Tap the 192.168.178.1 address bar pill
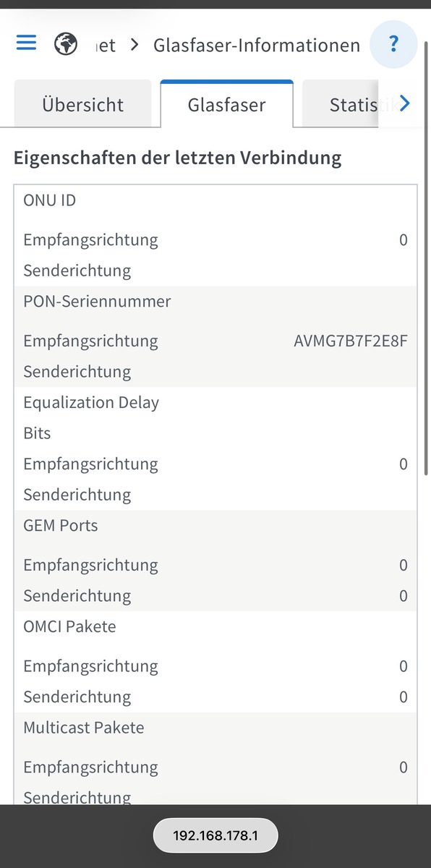This screenshot has height=868, width=431. point(215,837)
